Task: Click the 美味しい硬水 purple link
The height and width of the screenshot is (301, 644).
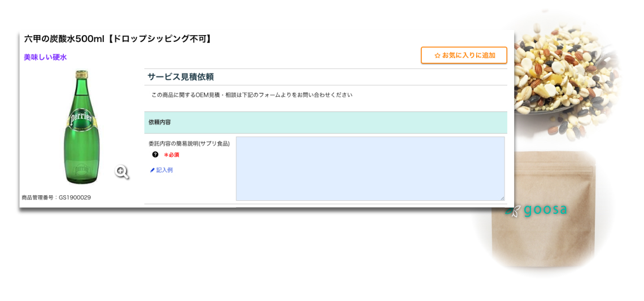Action: 45,57
